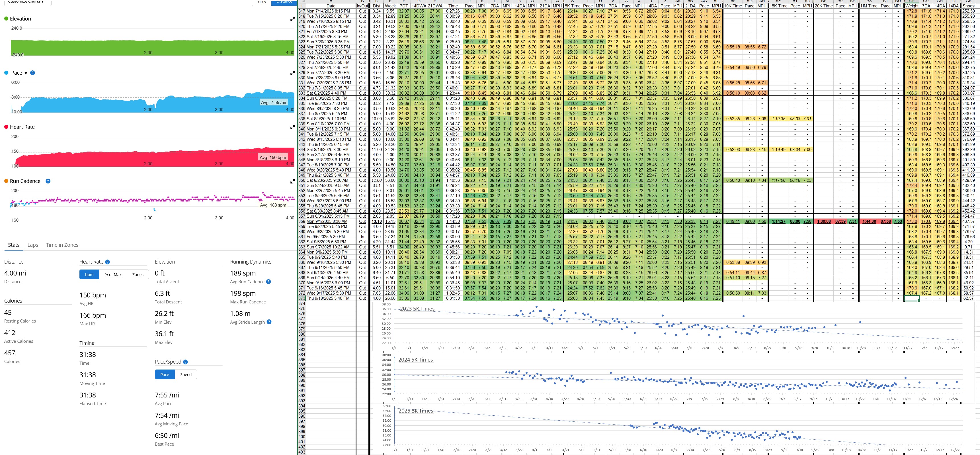This screenshot has width=980, height=455.
Task: Select the % of Max heart rate view
Action: [113, 275]
